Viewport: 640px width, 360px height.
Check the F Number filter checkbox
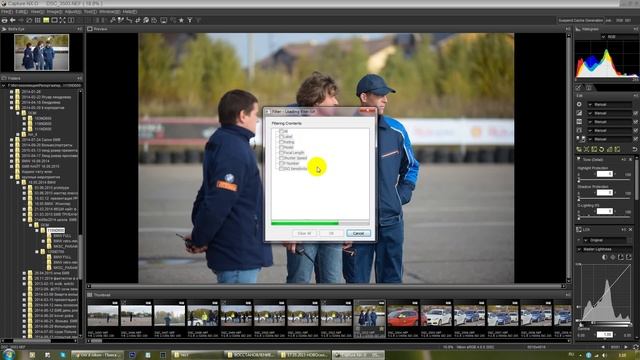point(281,163)
